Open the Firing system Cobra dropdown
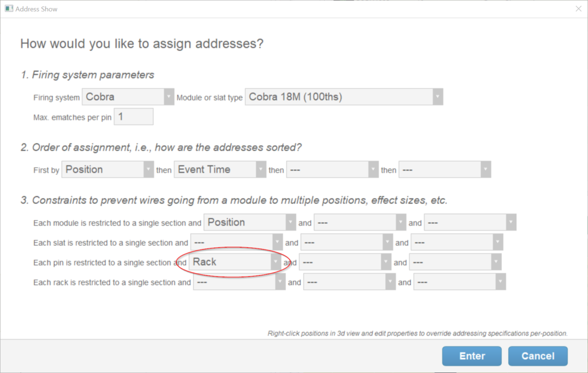The height and width of the screenshot is (373, 588). coord(128,97)
